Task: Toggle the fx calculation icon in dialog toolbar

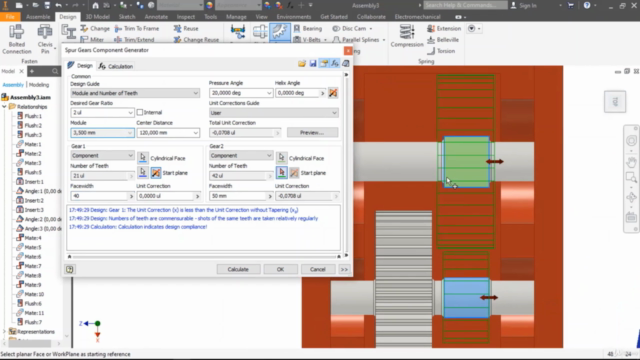Action: point(335,64)
